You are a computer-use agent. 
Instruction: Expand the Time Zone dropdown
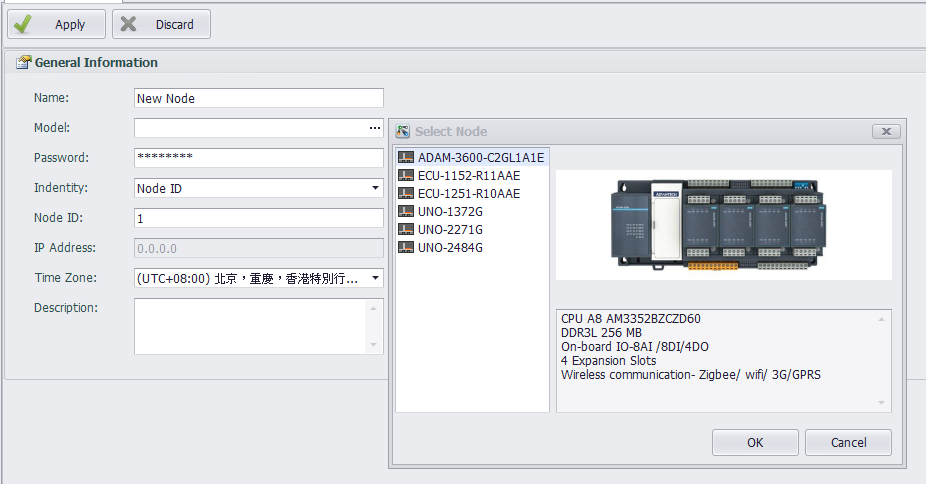pyautogui.click(x=375, y=278)
